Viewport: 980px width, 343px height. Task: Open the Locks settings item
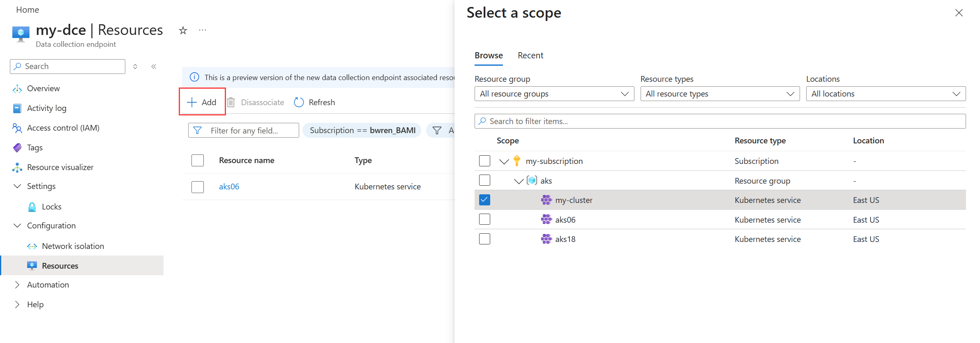coord(51,207)
